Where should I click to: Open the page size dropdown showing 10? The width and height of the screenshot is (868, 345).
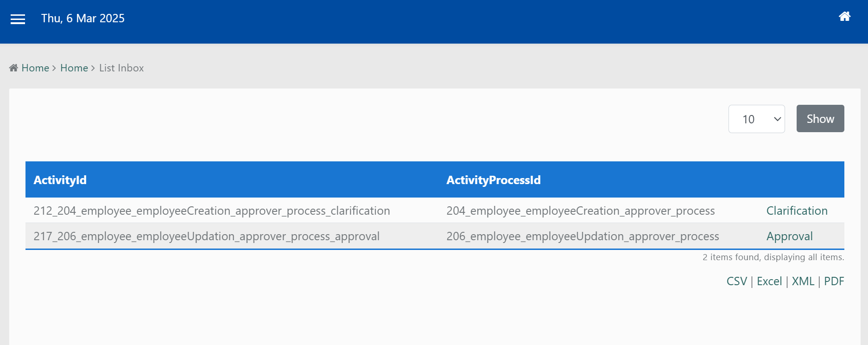[756, 119]
